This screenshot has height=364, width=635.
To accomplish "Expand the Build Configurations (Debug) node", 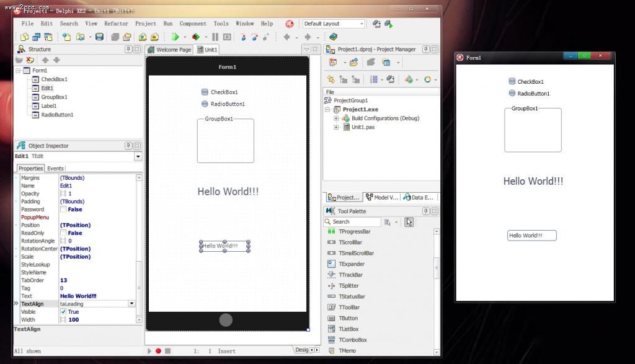I will click(x=336, y=118).
